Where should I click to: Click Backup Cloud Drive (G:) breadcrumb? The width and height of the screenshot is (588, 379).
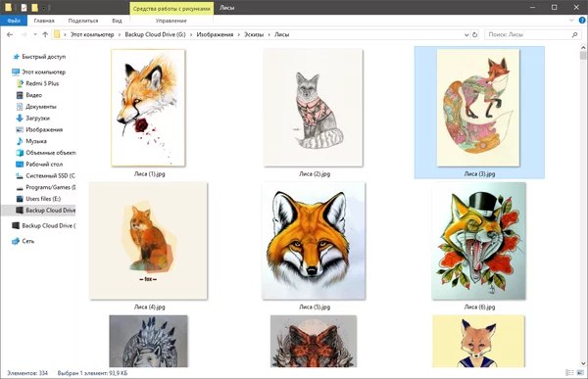click(x=155, y=34)
